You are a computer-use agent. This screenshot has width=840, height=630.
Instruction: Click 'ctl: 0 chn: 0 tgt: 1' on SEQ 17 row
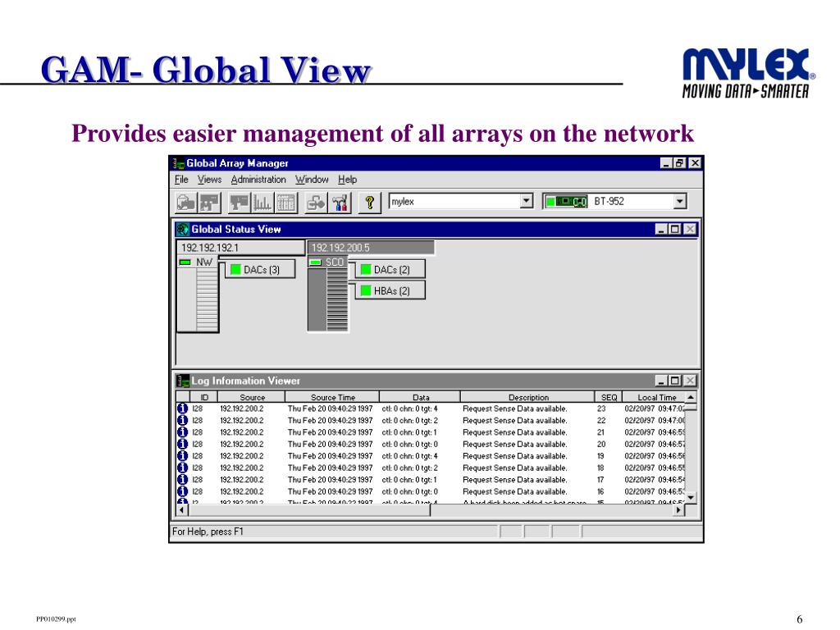(x=409, y=479)
